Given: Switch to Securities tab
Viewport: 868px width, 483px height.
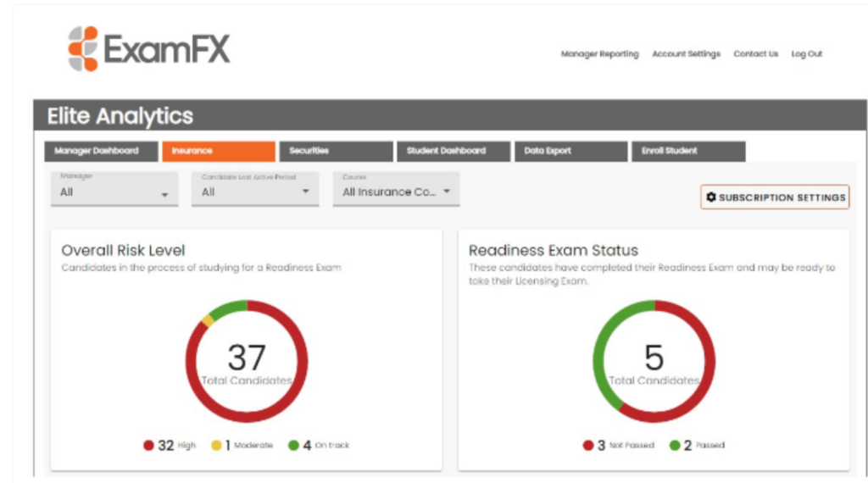Looking at the screenshot, I should pos(336,151).
